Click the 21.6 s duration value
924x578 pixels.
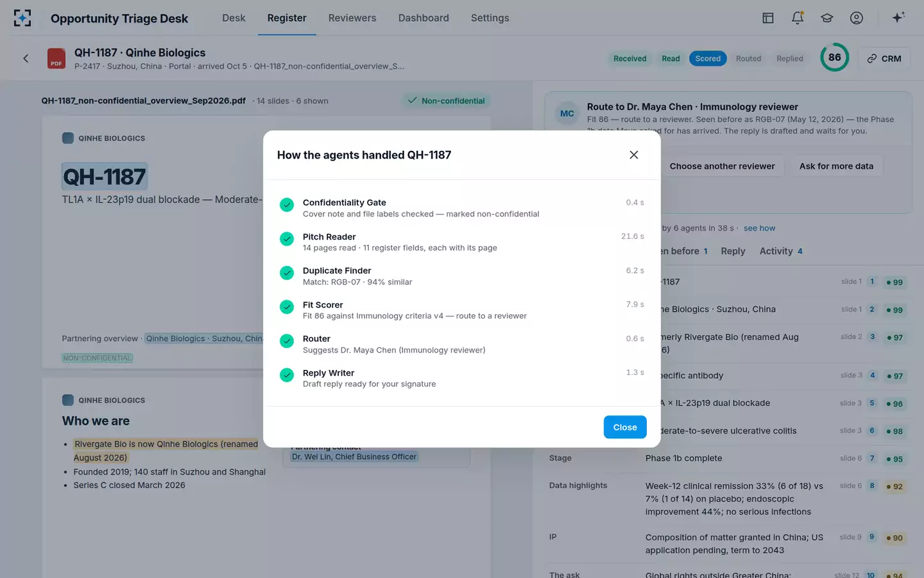pyautogui.click(x=632, y=236)
